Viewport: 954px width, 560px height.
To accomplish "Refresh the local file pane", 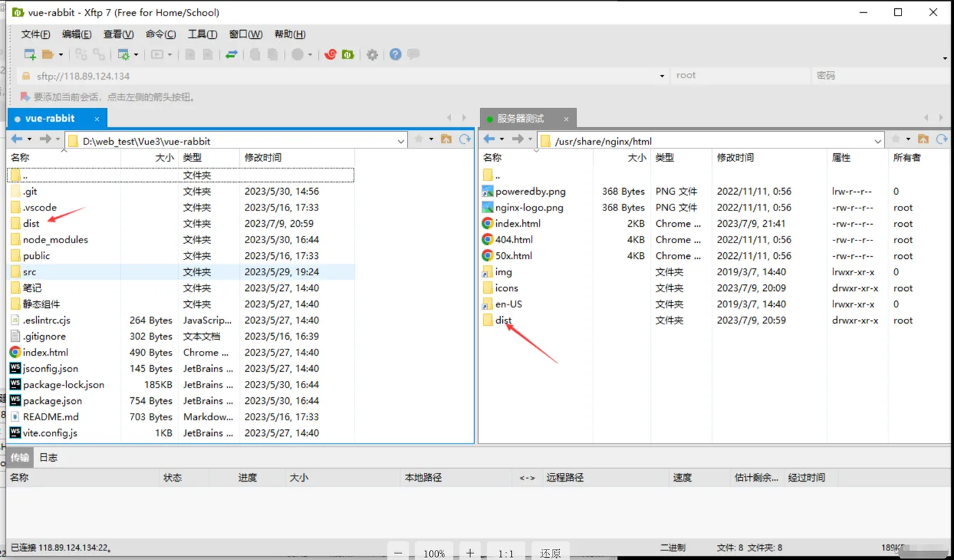I will (x=465, y=139).
